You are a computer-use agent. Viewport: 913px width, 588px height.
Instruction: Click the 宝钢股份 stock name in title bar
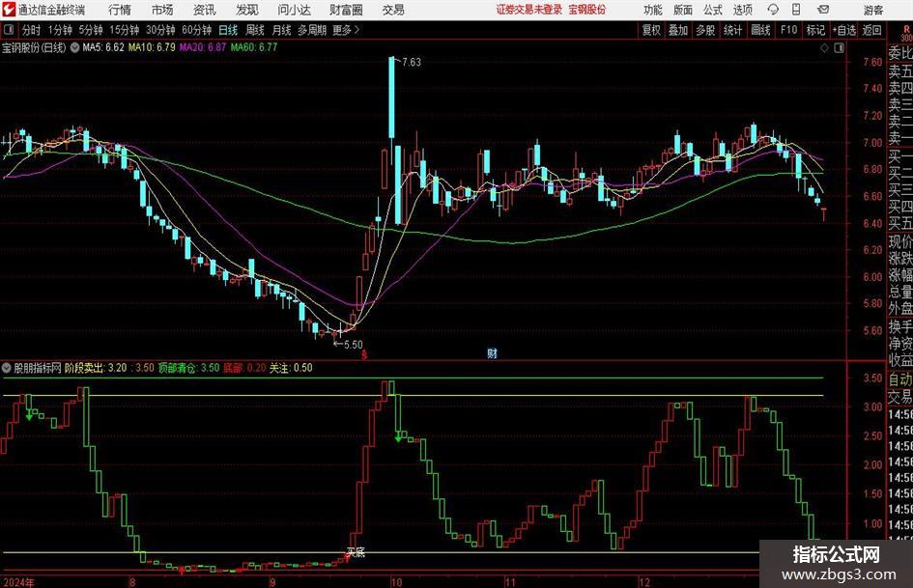pyautogui.click(x=587, y=10)
